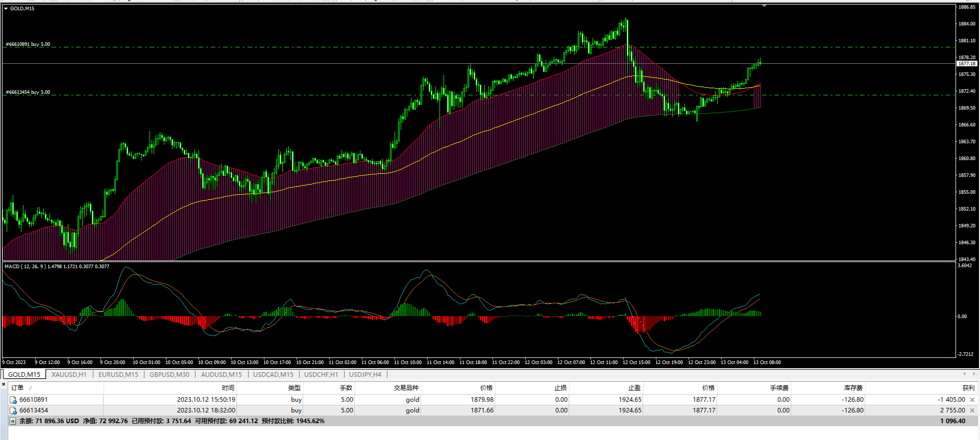The width and height of the screenshot is (980, 440).
Task: Click the order icon beside 66613454
Action: click(13, 410)
